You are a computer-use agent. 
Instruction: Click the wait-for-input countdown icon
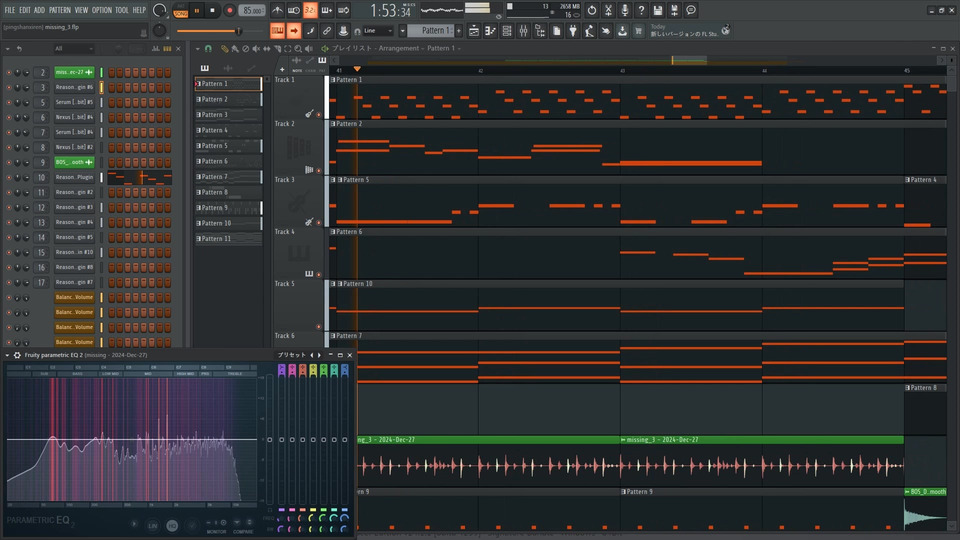pos(294,10)
